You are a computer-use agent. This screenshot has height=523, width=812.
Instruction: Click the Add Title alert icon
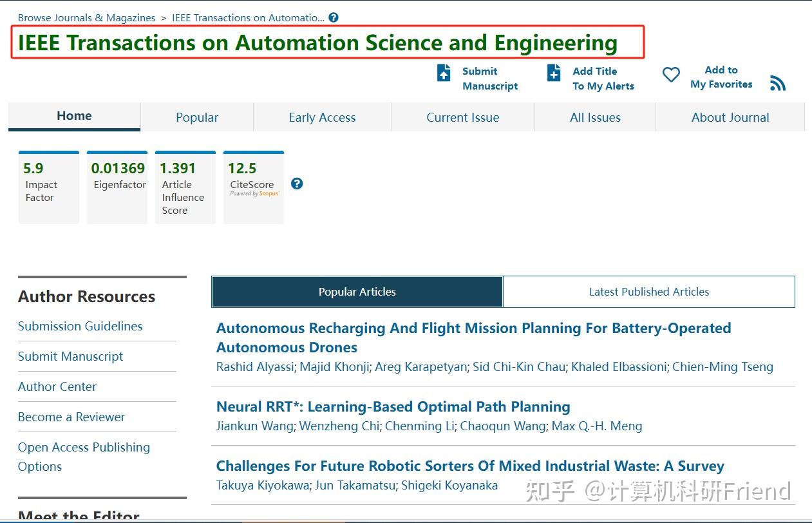(554, 73)
